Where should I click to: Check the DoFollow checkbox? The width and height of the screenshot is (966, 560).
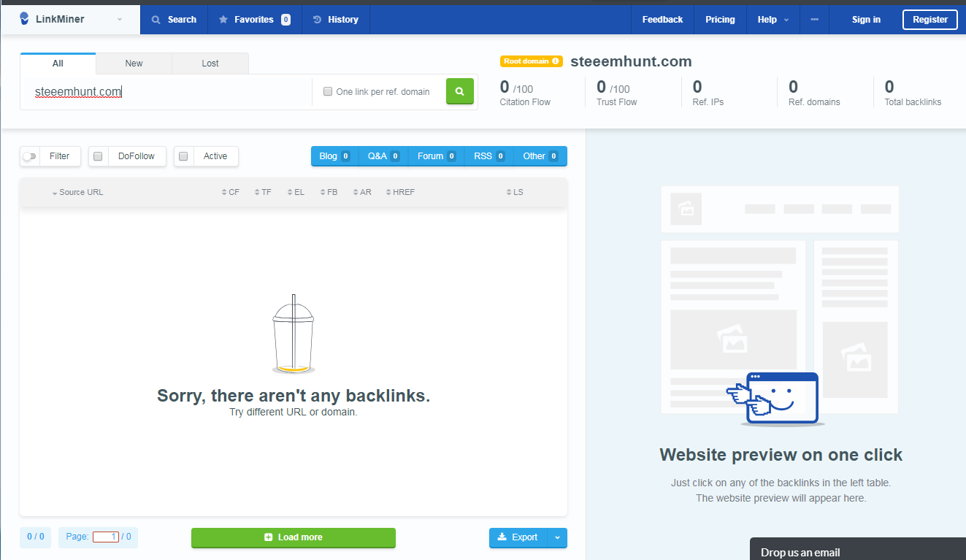coord(98,156)
